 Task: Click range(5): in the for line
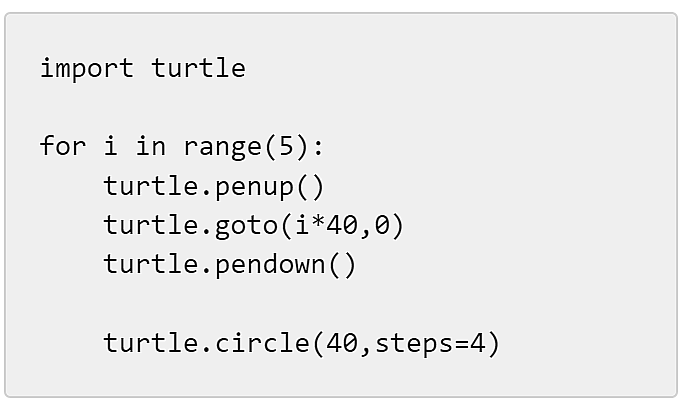click(x=253, y=147)
